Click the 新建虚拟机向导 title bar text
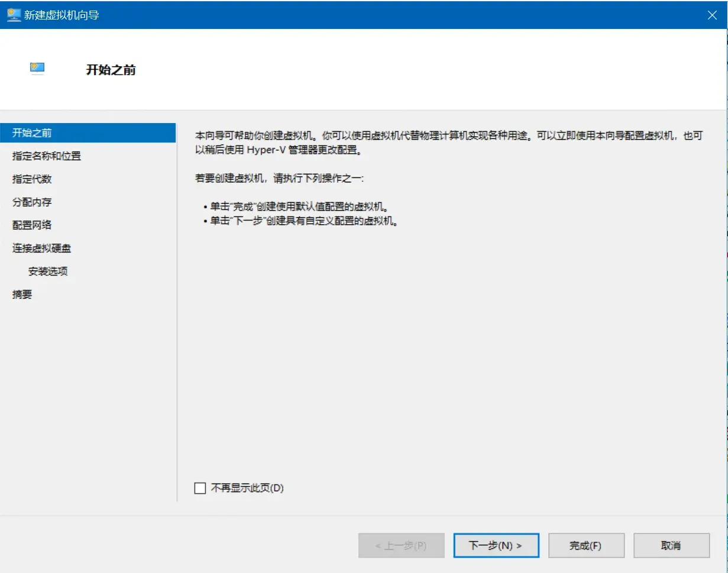The image size is (728, 573). [x=62, y=15]
